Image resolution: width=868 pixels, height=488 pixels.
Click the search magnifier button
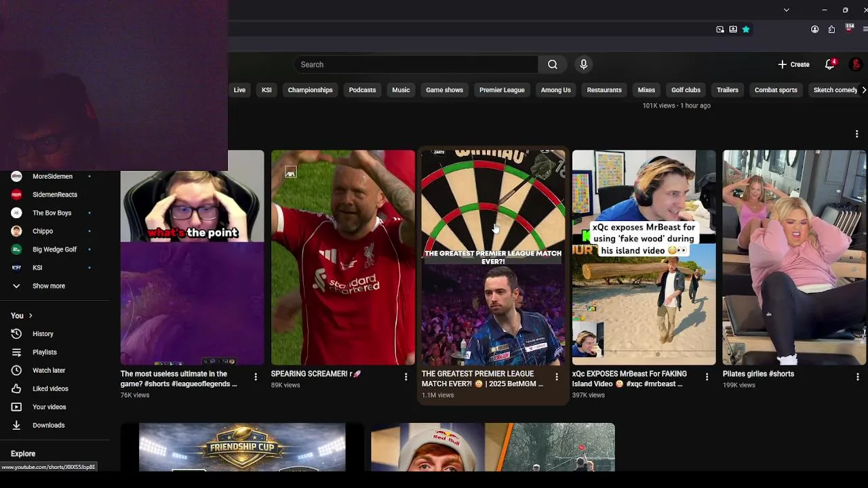tap(553, 64)
